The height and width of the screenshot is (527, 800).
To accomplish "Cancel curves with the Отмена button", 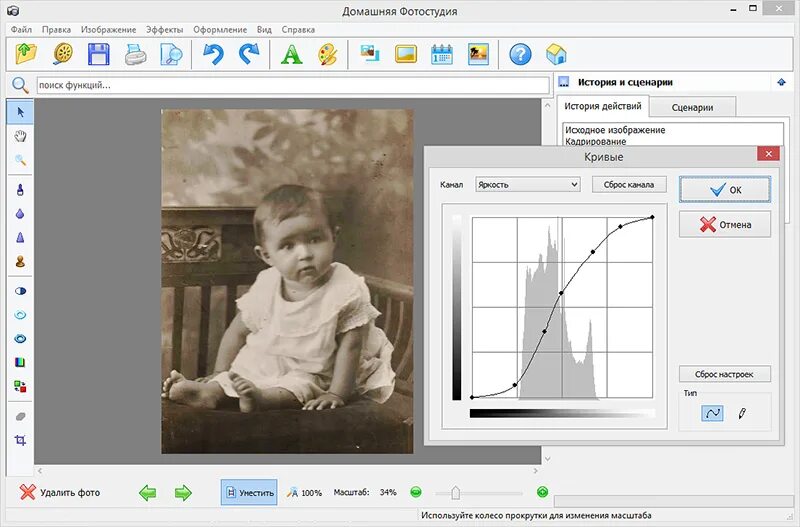I will click(724, 224).
